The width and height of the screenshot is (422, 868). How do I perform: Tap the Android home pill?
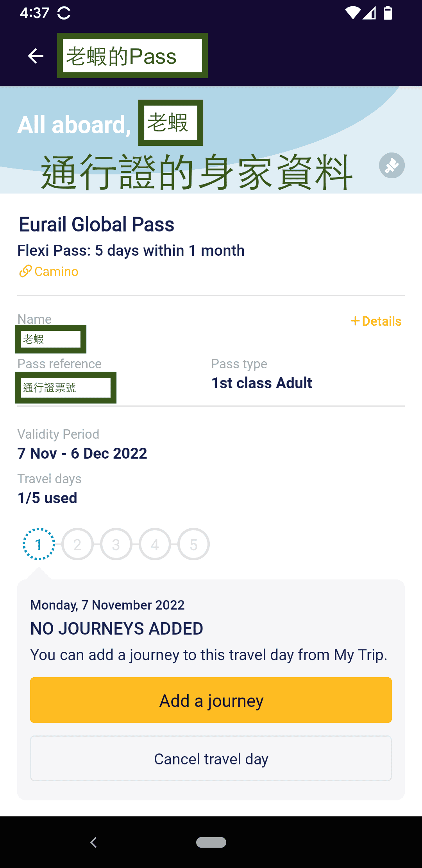click(211, 842)
